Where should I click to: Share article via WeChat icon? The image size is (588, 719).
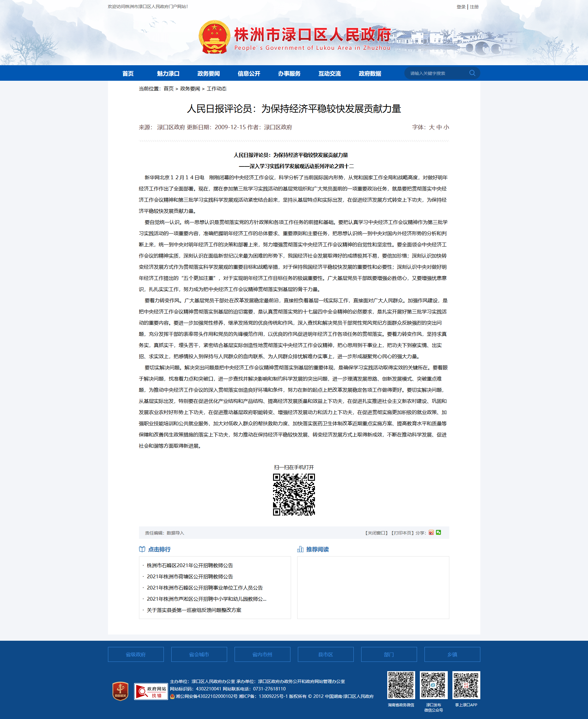coord(438,533)
